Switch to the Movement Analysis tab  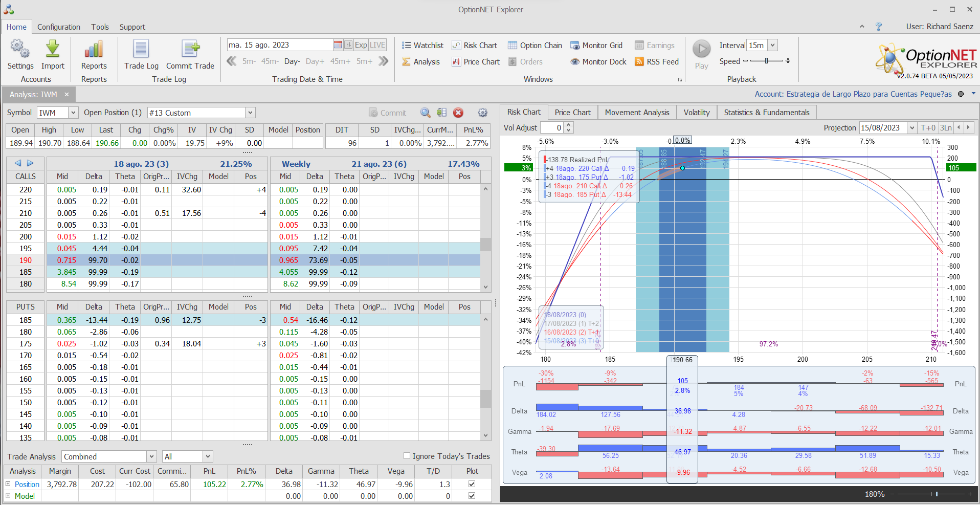click(637, 113)
